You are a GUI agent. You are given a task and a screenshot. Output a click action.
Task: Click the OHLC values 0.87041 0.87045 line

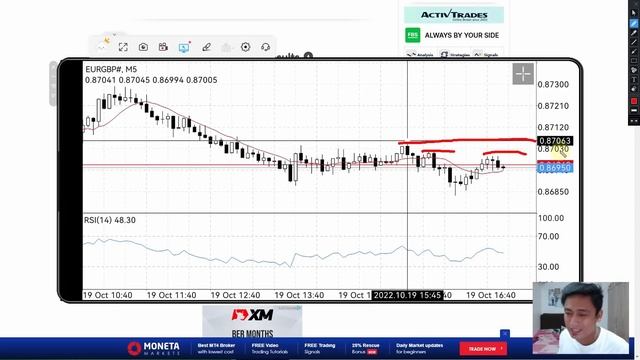click(x=151, y=80)
